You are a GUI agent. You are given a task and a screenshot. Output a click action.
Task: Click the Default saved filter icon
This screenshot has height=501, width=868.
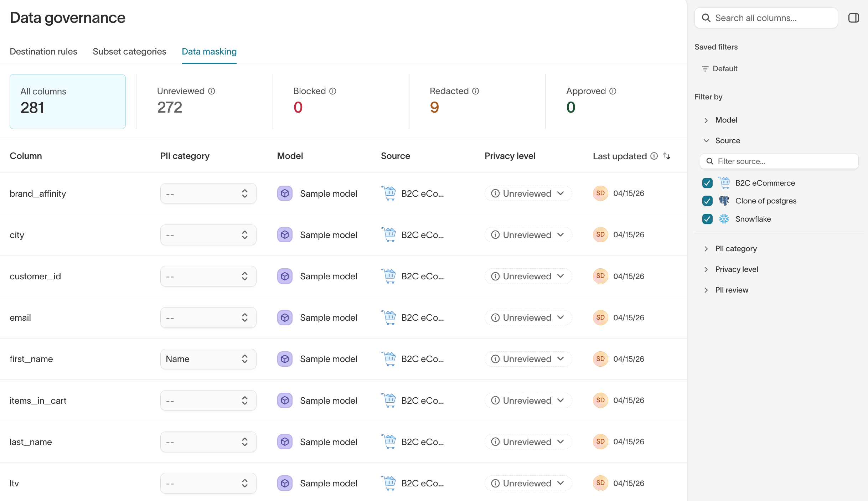point(705,69)
